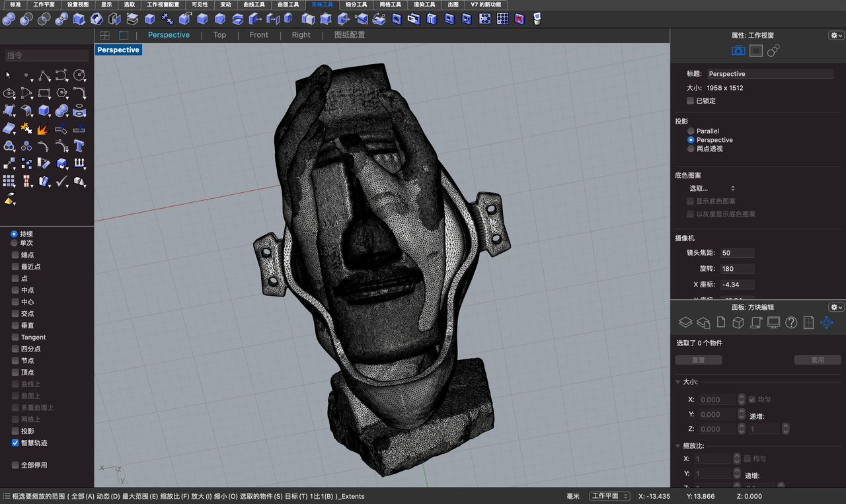Select the Polyline tool
The height and width of the screenshot is (504, 846).
44,75
